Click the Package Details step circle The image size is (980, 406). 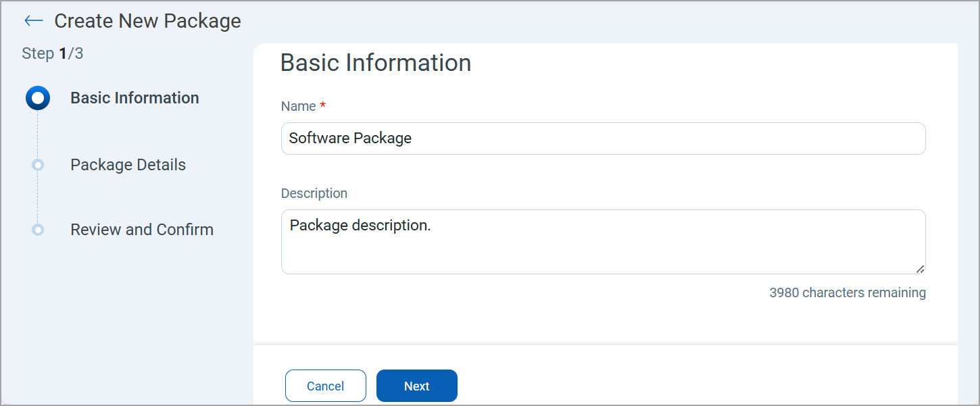[38, 165]
